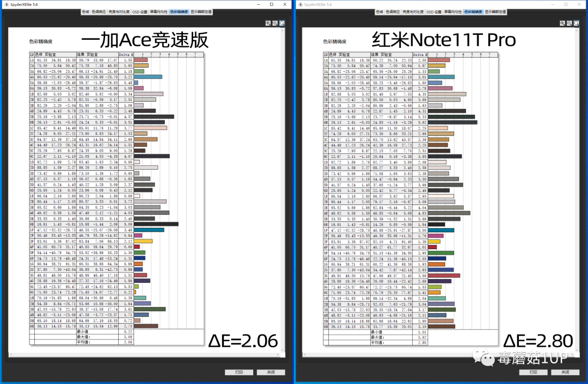This screenshot has height=384, width=588.
Task: Open the 色调响应 tab in the left window
Action: click(x=99, y=12)
